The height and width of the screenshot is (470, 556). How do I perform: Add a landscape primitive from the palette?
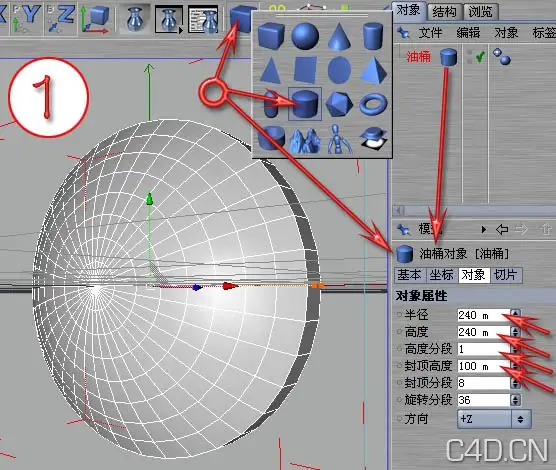305,139
